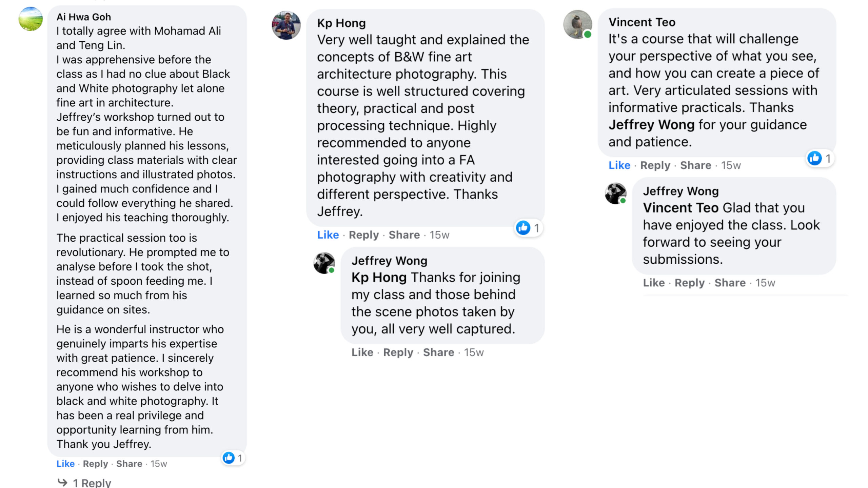Open Kp Hong's profile avatar

point(286,25)
